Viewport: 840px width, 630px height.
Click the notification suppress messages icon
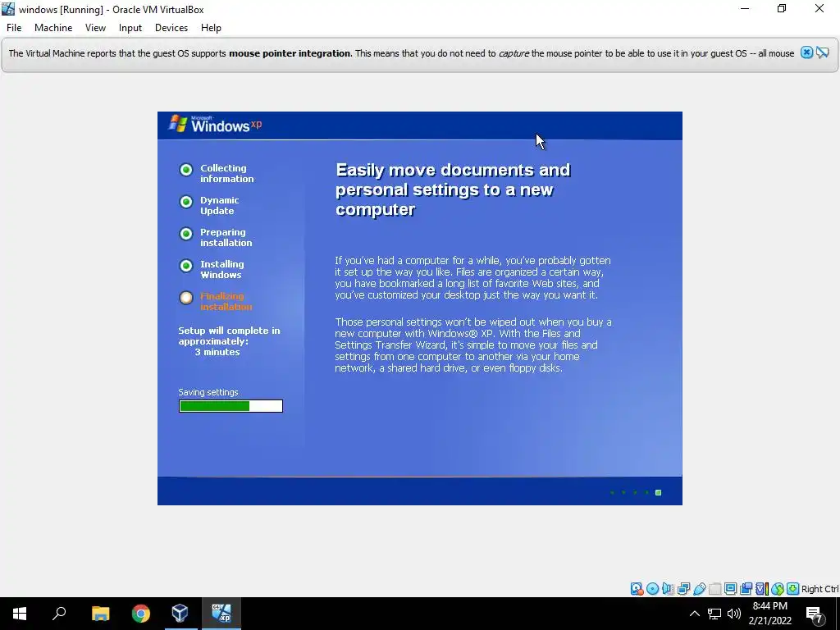[822, 52]
